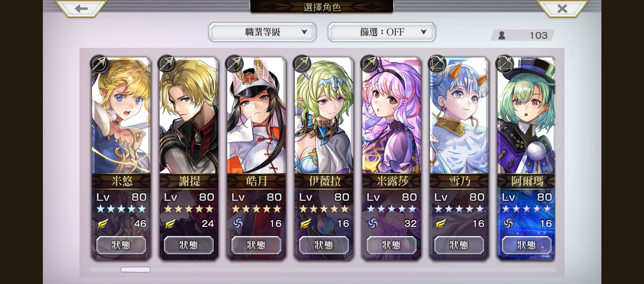Click the bow class icon on 阿爾瑪's card
Image resolution: width=644 pixels, height=284 pixels.
504,64
